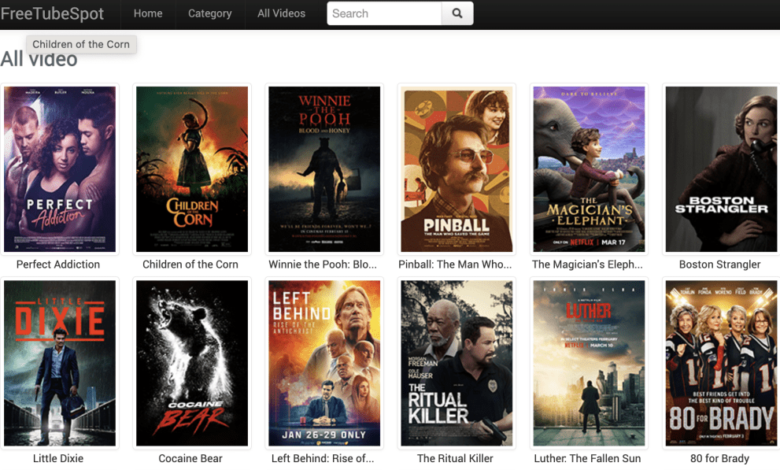Image resolution: width=780 pixels, height=470 pixels.
Task: Click 'The Magician's Eleph...' title link
Action: 587,265
